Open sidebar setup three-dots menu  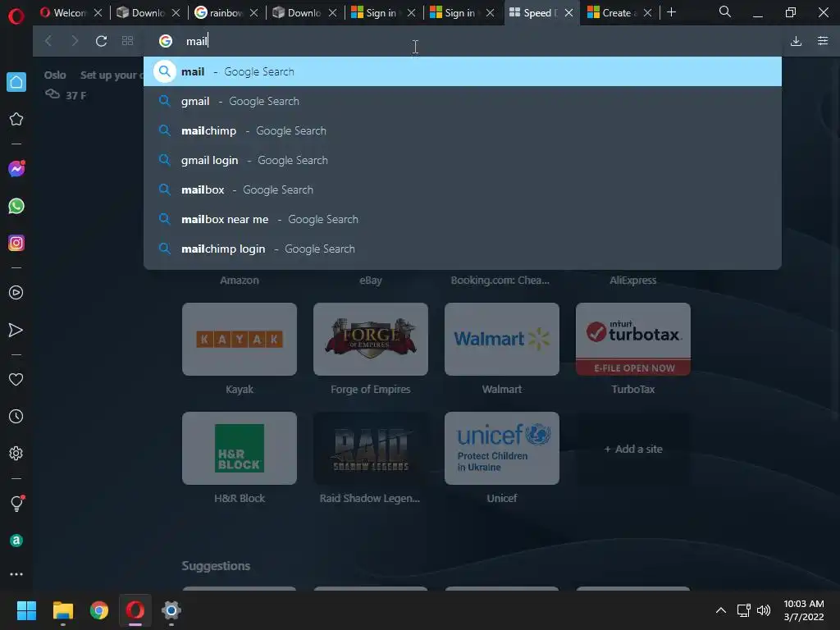coord(16,574)
